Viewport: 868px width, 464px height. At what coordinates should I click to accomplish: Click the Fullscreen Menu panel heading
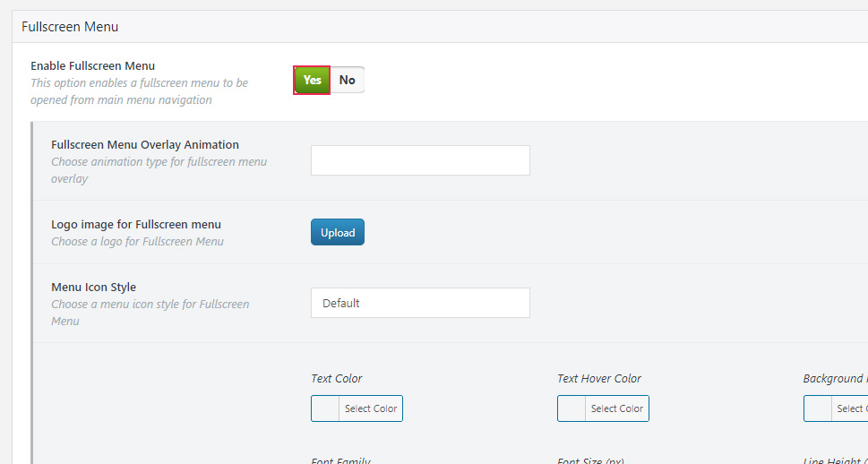(70, 27)
